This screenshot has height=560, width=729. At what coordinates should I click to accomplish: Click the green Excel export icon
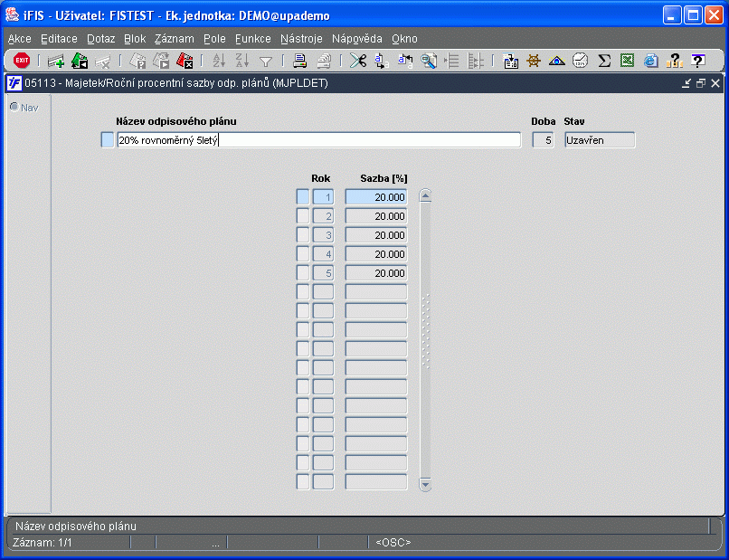pos(627,61)
